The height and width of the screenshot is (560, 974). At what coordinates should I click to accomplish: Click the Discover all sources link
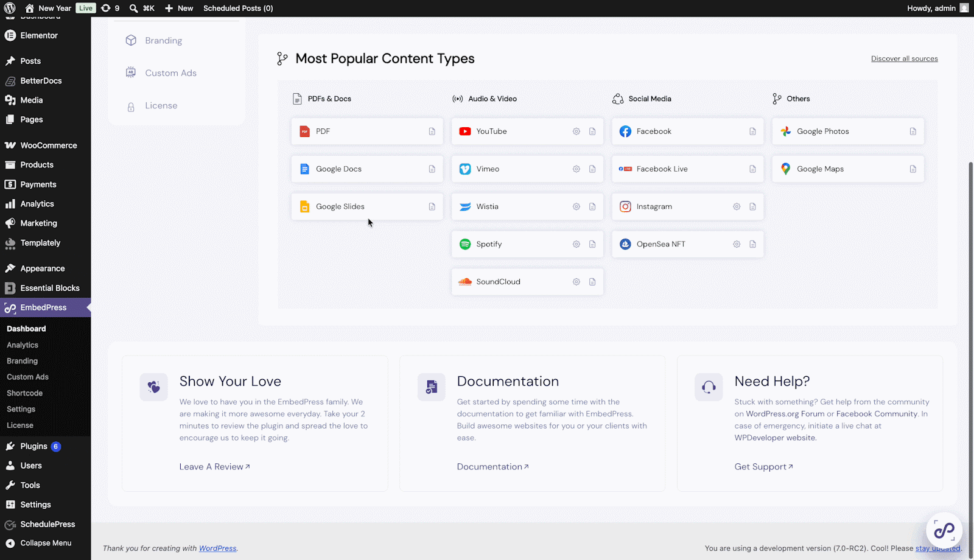(x=904, y=59)
